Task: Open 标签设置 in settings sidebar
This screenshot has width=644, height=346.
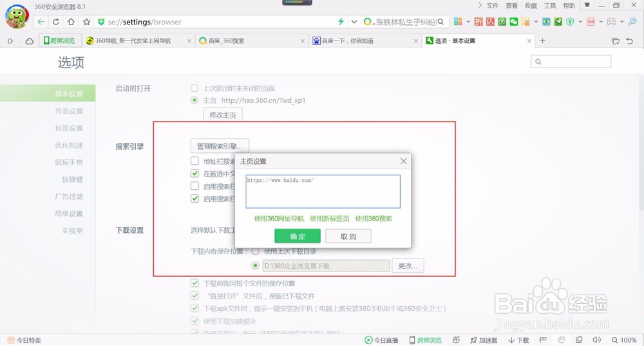Action: click(x=69, y=129)
